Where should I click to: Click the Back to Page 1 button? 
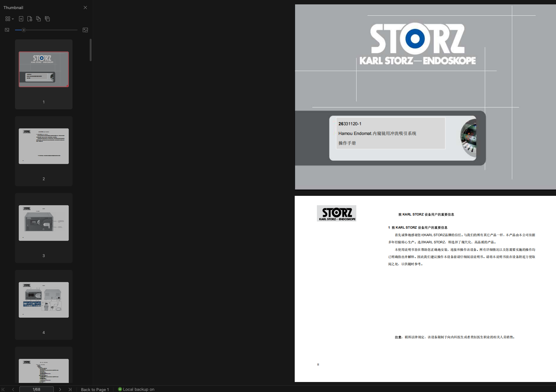click(95, 390)
